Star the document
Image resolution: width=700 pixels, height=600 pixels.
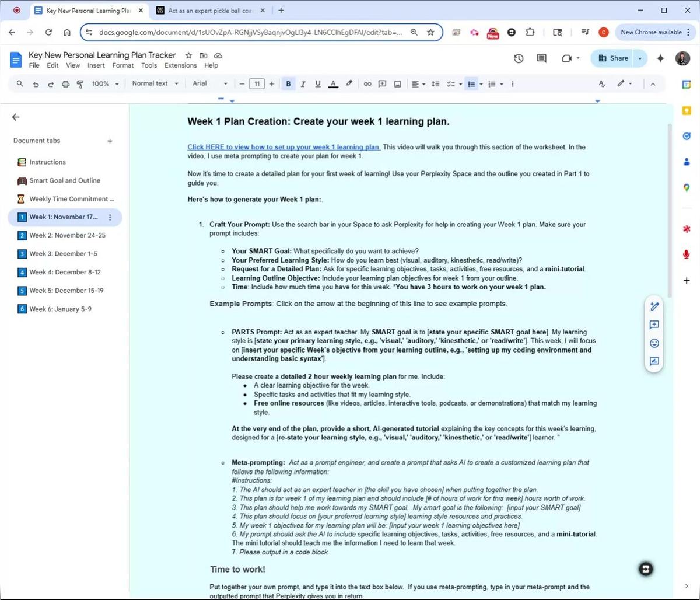click(188, 55)
